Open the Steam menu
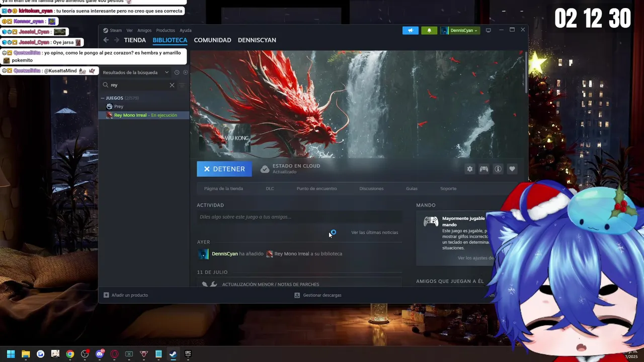This screenshot has height=362, width=644. 116,30
